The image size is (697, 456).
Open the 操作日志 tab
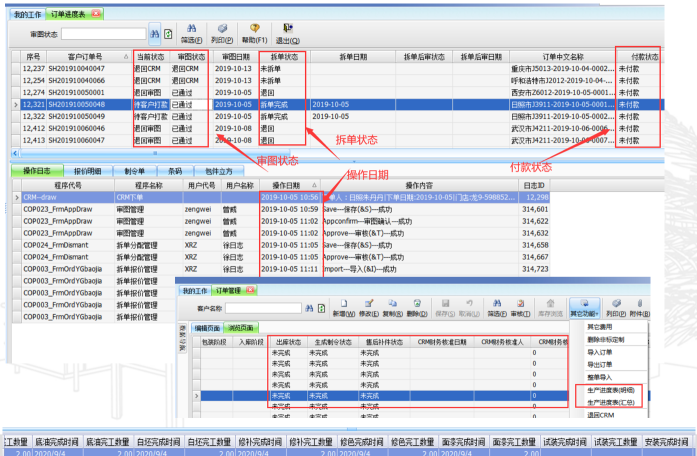pos(37,171)
